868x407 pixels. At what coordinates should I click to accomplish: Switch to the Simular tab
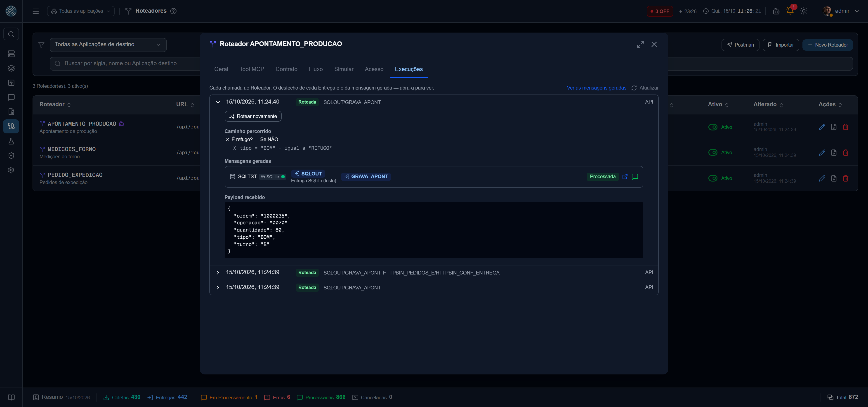pyautogui.click(x=344, y=69)
